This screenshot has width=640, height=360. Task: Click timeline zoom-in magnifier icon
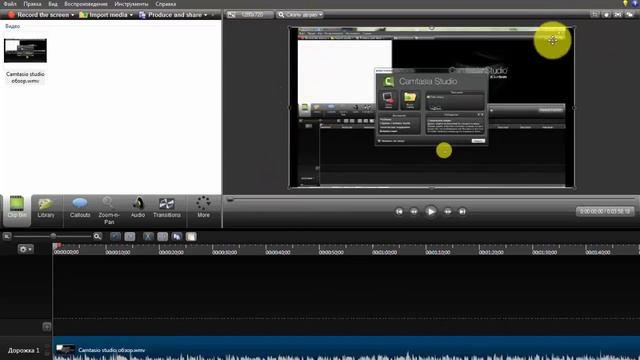(x=97, y=236)
